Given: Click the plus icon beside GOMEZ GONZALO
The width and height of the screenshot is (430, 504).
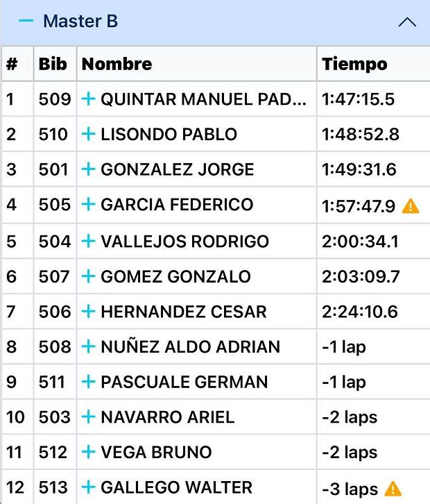Looking at the screenshot, I should 88,276.
